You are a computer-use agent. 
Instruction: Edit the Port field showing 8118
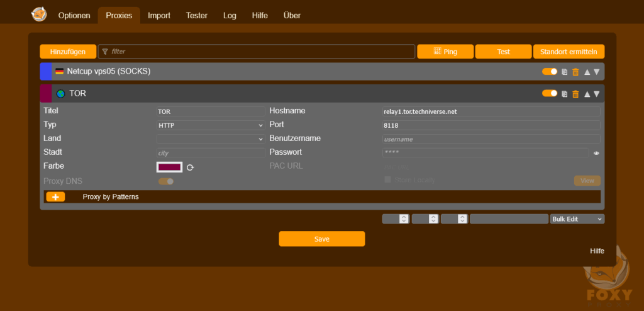491,125
